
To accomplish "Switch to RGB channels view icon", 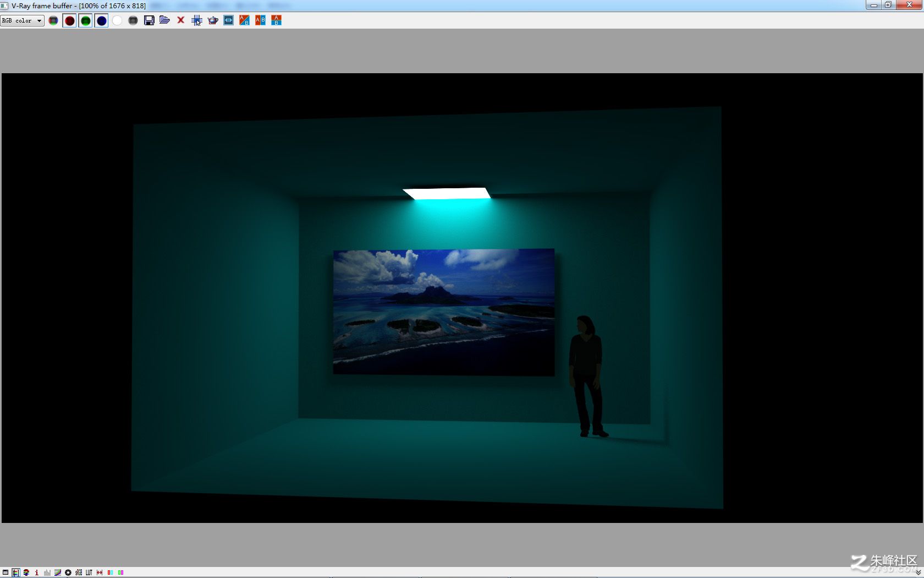I will pyautogui.click(x=53, y=20).
